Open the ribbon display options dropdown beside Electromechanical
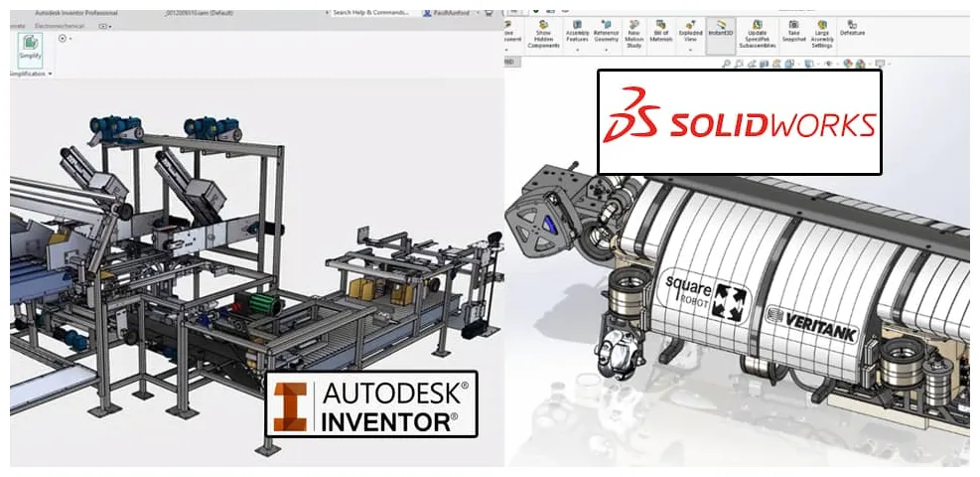This screenshot has height=477, width=980. point(105,26)
